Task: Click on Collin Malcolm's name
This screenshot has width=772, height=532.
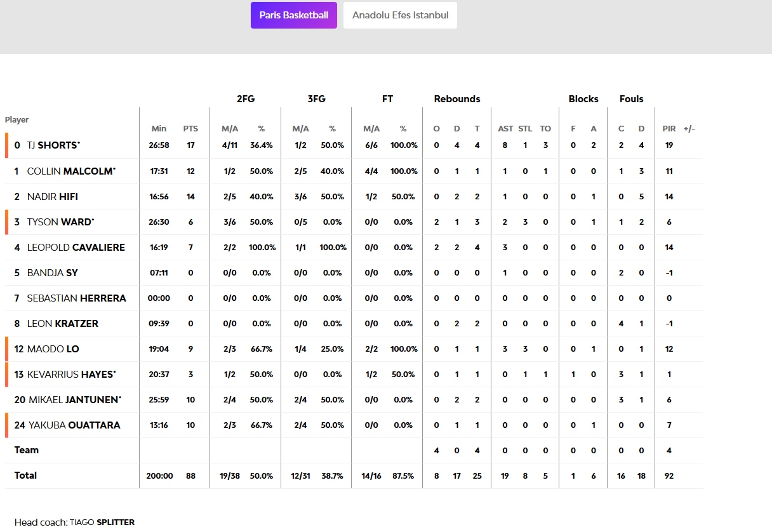Action: (71, 171)
